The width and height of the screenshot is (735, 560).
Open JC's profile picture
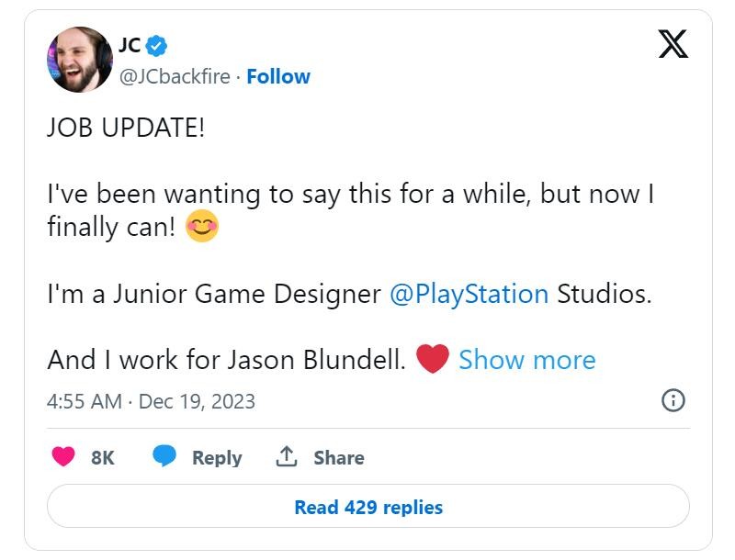tap(80, 60)
